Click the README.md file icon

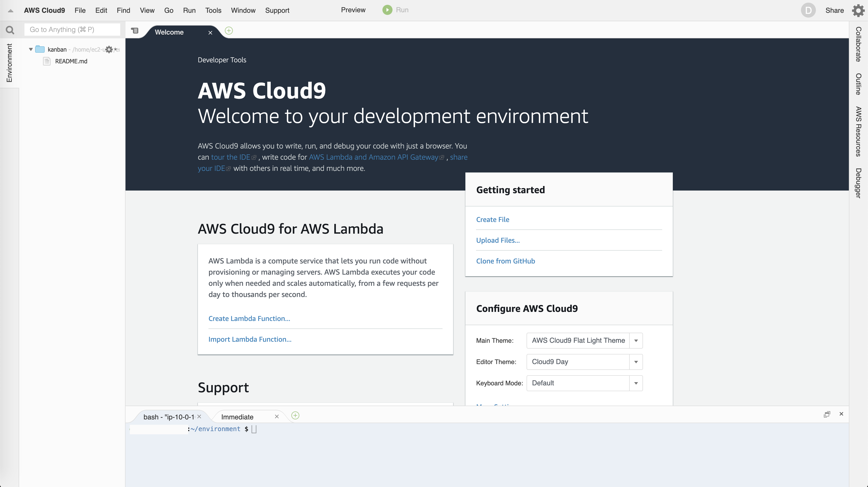tap(47, 61)
